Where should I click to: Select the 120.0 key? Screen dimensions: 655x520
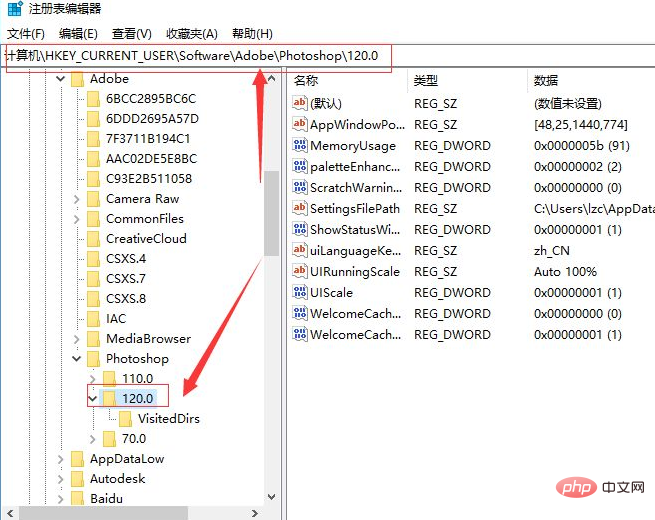[137, 399]
